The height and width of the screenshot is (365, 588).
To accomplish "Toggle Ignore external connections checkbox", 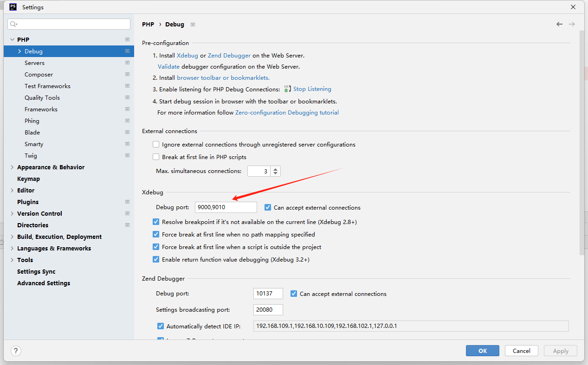I will pyautogui.click(x=156, y=145).
